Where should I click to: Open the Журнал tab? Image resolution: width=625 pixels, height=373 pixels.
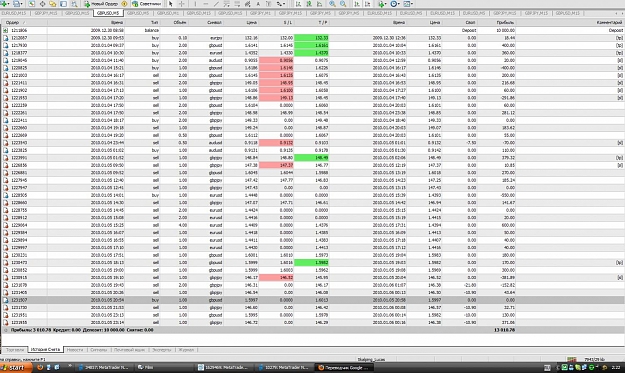[x=186, y=350]
